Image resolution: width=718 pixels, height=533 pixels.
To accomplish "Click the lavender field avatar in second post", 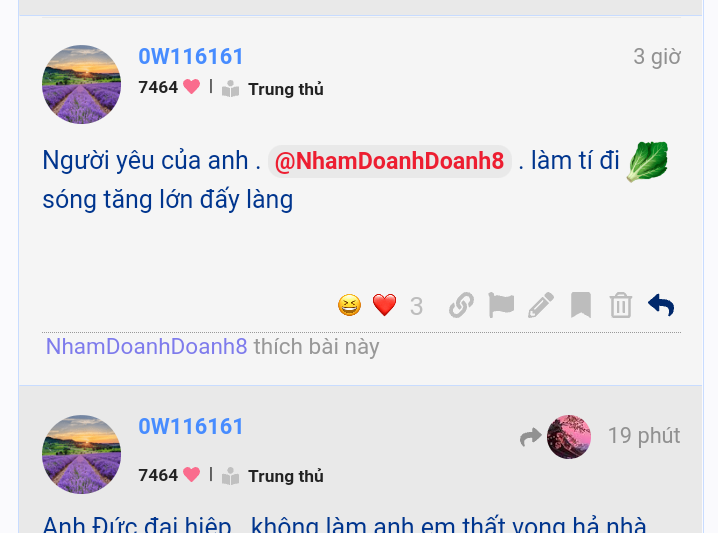I will 82,454.
